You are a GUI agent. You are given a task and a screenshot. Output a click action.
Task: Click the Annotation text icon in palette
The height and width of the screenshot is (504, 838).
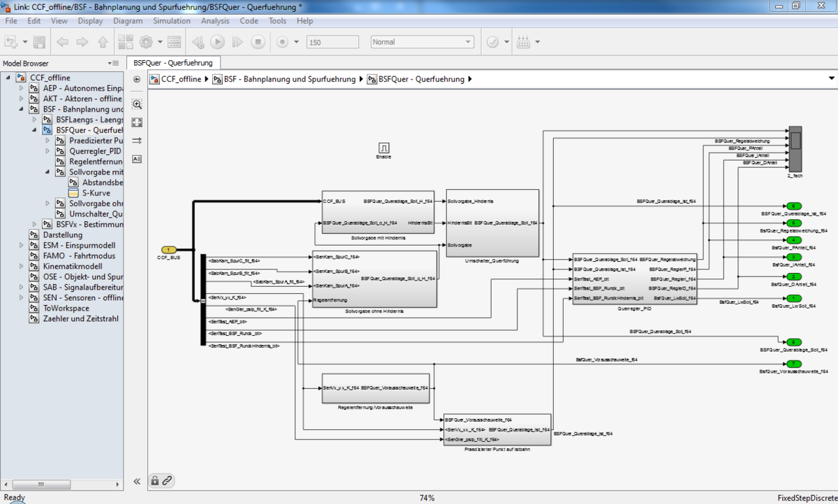click(137, 158)
